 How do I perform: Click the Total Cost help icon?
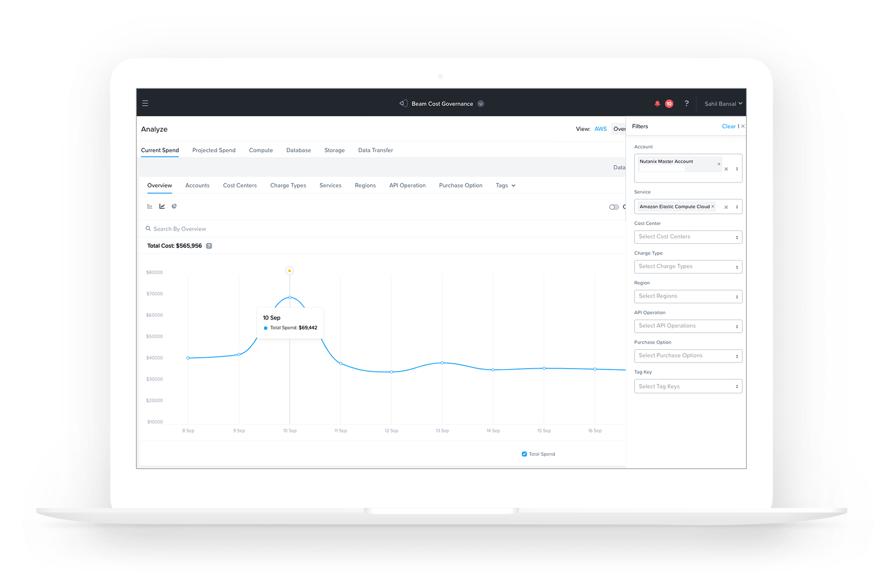pos(209,246)
